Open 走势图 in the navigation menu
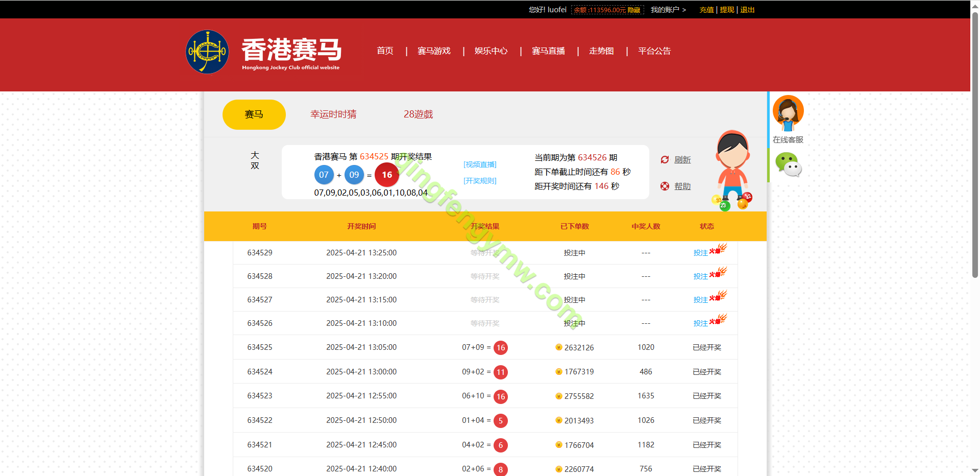Image resolution: width=980 pixels, height=476 pixels. [x=601, y=51]
